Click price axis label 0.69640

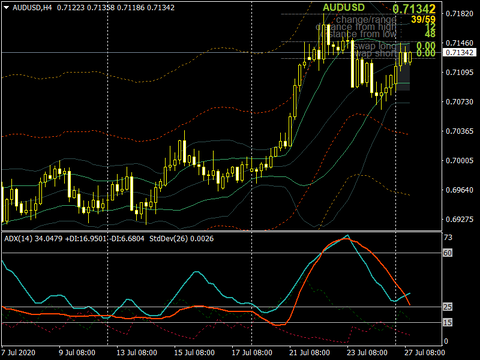(x=459, y=190)
